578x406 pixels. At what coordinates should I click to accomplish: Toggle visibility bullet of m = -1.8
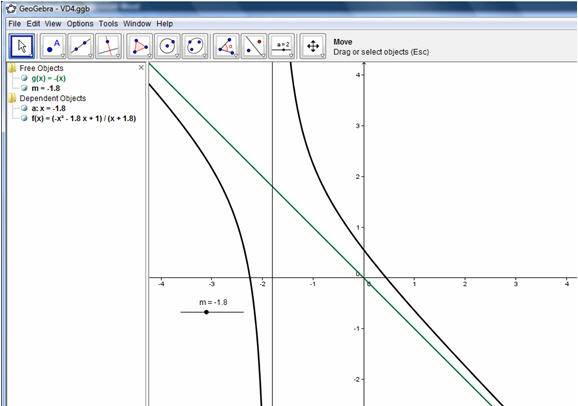(24, 88)
